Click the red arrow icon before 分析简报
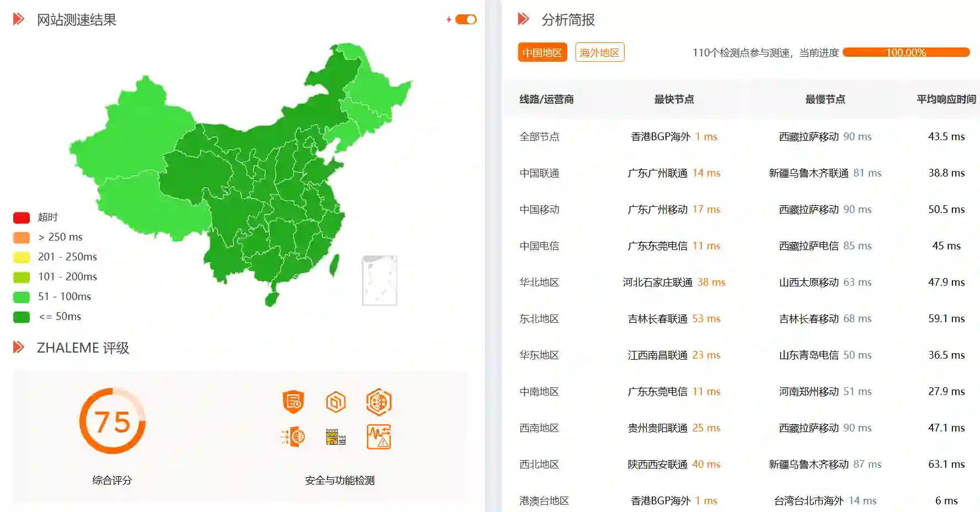The image size is (980, 512). coord(522,18)
